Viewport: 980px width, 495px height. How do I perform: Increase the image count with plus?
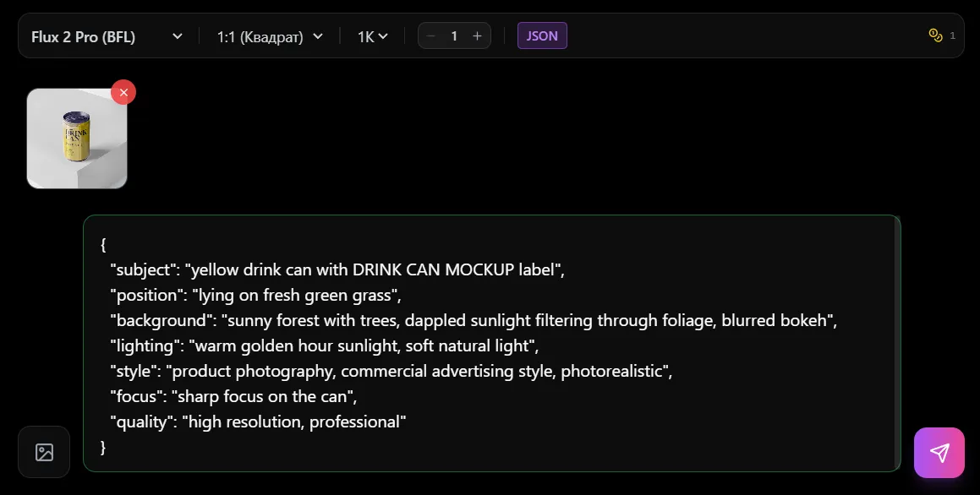(477, 35)
